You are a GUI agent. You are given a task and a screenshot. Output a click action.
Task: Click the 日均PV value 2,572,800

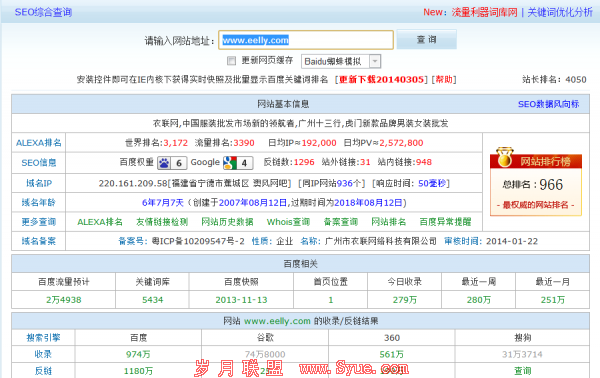click(401, 143)
